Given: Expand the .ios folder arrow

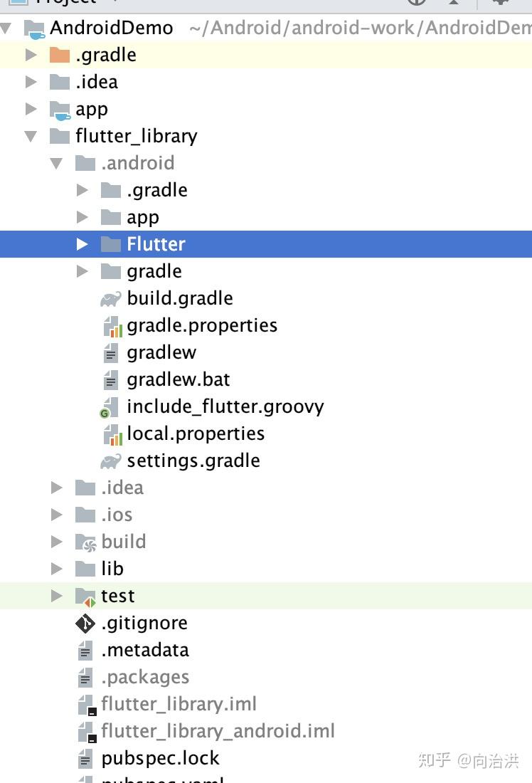Looking at the screenshot, I should (x=57, y=515).
